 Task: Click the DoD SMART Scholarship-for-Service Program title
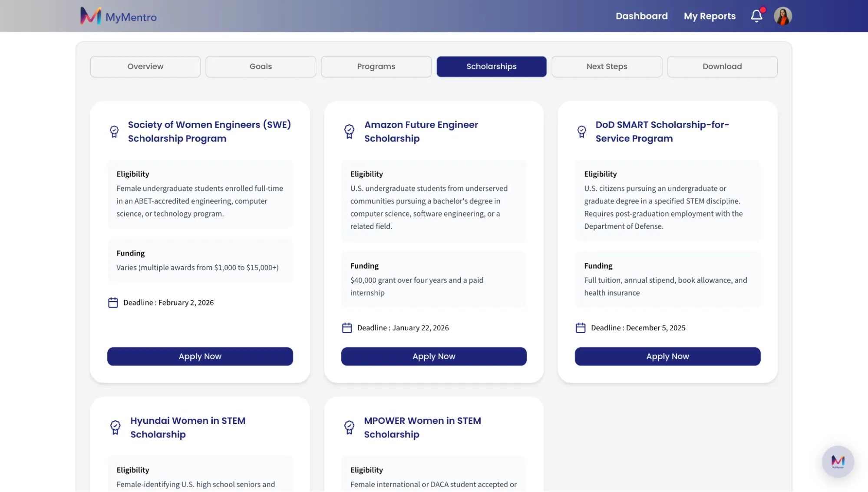click(x=662, y=131)
